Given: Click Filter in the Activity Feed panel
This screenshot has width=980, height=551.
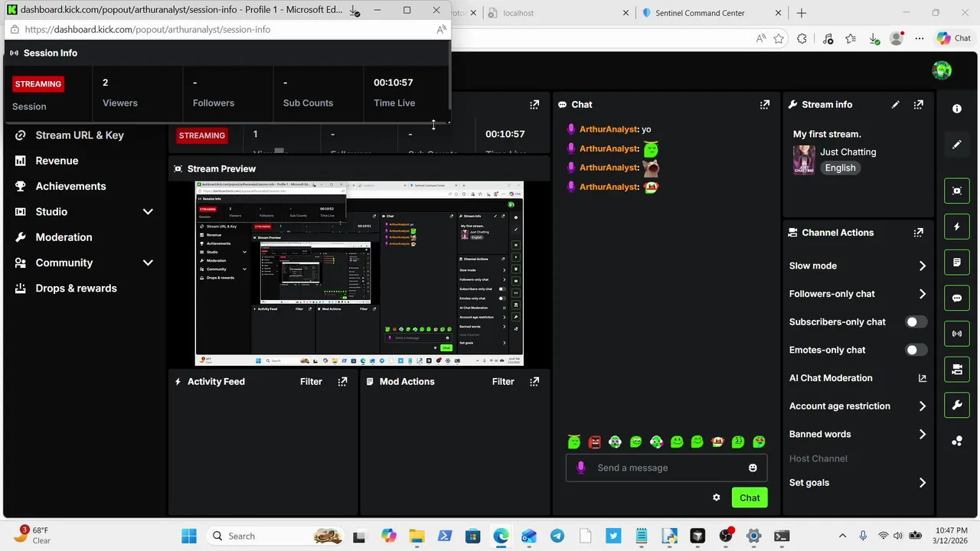Looking at the screenshot, I should tap(311, 381).
